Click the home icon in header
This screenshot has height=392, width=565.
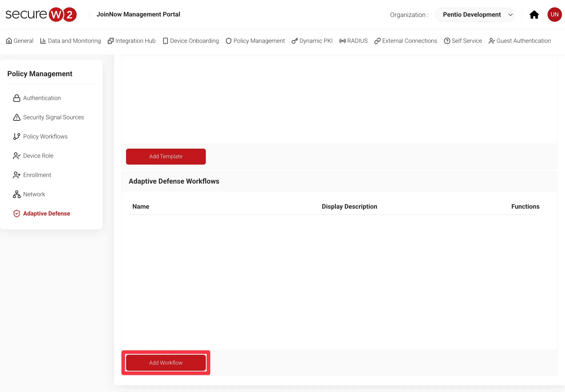tap(534, 15)
